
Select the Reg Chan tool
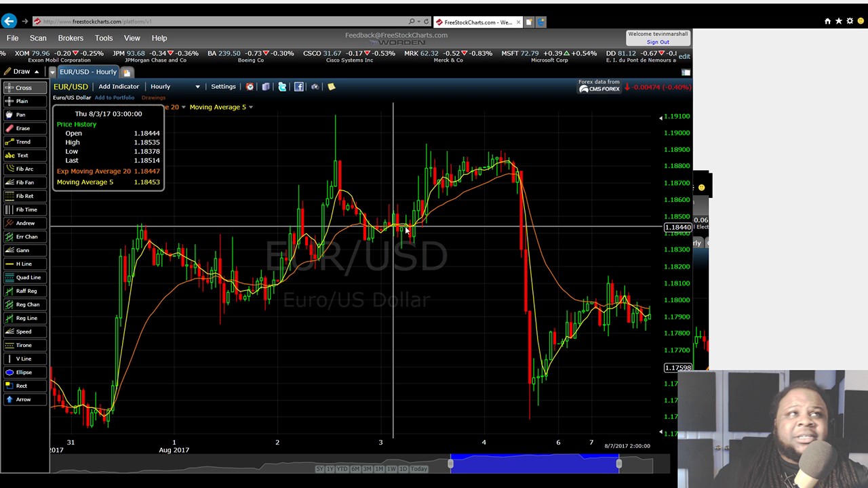(24, 304)
